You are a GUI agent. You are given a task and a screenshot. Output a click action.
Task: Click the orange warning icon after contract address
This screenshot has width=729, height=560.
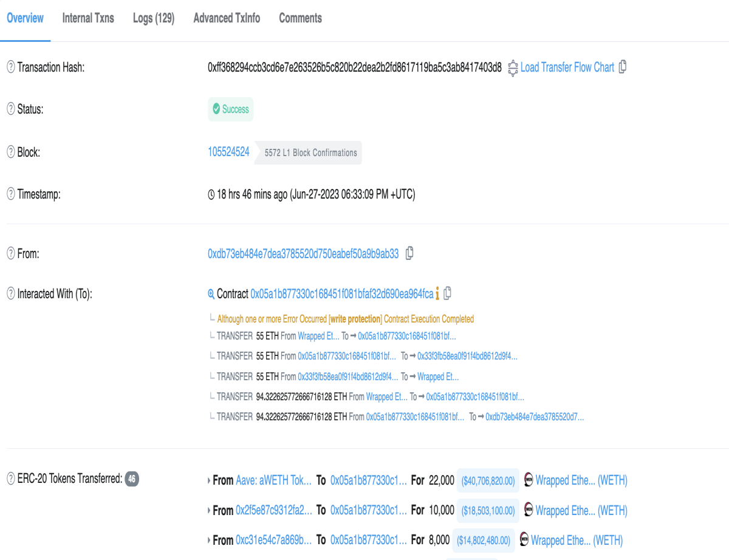[437, 294]
